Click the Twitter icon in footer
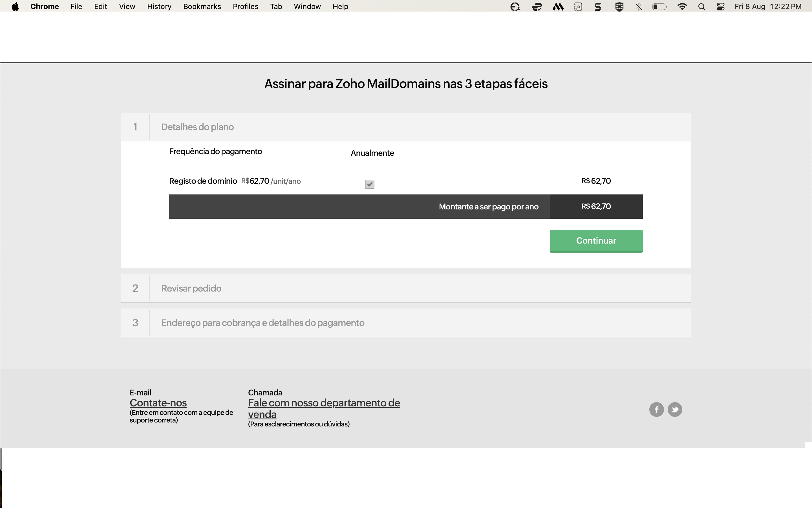The height and width of the screenshot is (508, 812). coord(675,409)
